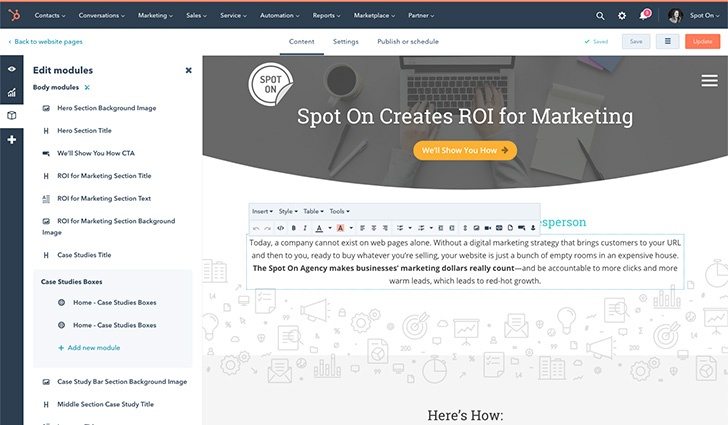Switch to the Settings tab
This screenshot has width=728, height=425.
pyautogui.click(x=346, y=42)
